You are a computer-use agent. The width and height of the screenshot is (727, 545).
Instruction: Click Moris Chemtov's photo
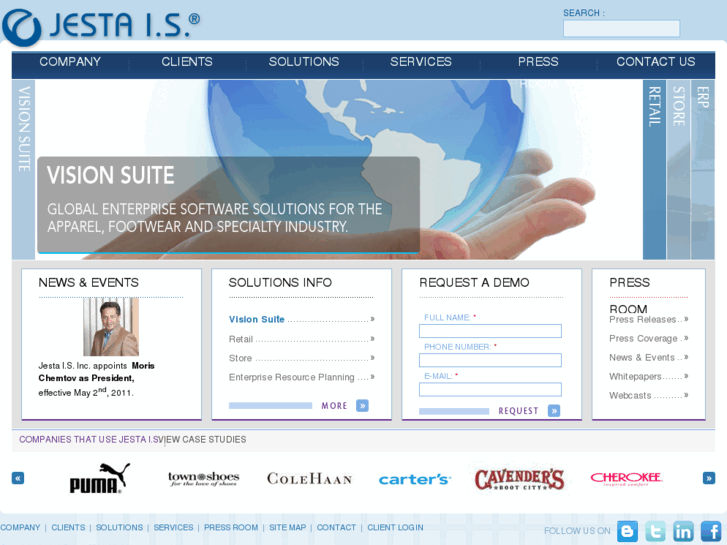coord(111,327)
